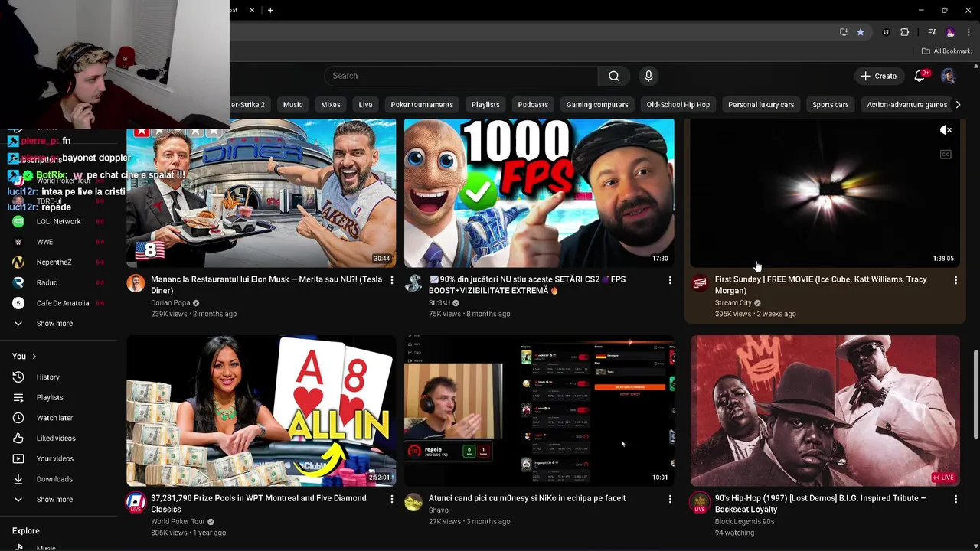This screenshot has height=551, width=980.
Task: Expand the You section chevron
Action: coord(34,357)
